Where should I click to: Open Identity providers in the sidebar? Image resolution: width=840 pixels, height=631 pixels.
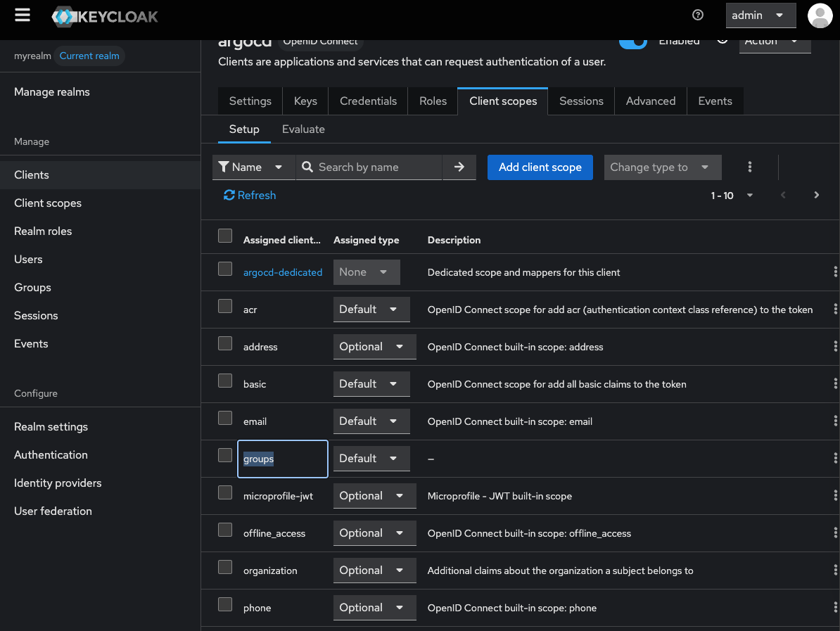[58, 483]
